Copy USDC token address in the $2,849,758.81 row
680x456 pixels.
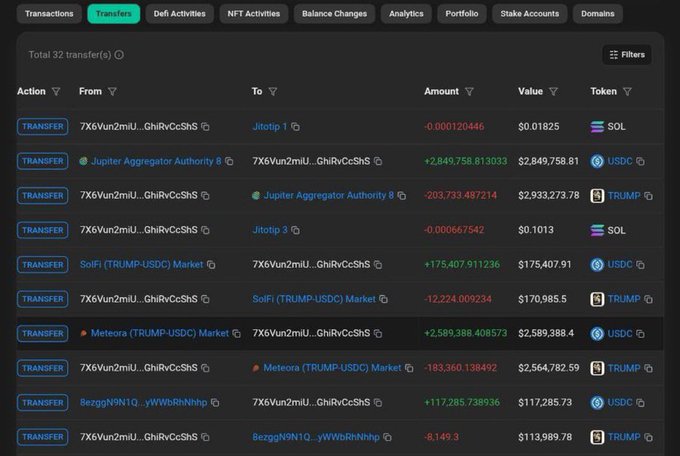[x=640, y=161]
